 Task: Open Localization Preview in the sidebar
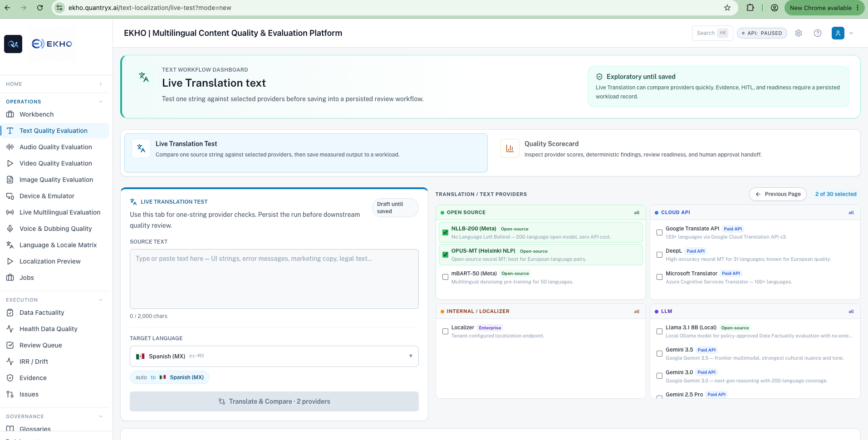pyautogui.click(x=50, y=261)
